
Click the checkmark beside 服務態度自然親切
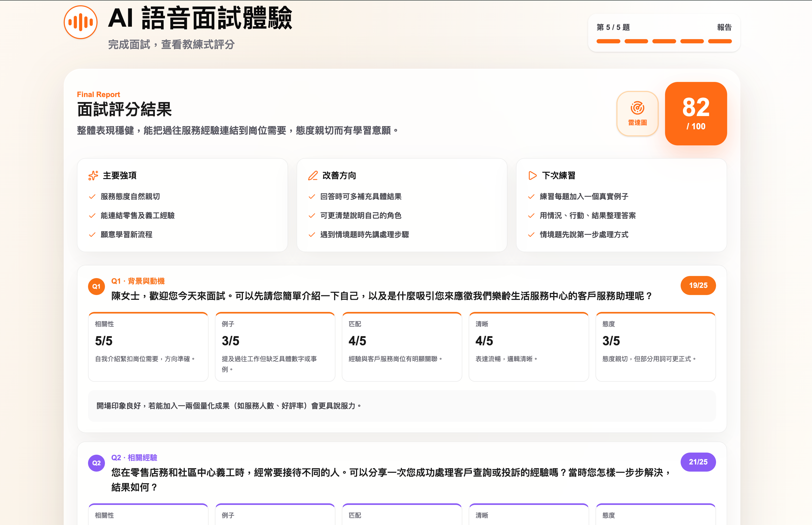92,197
